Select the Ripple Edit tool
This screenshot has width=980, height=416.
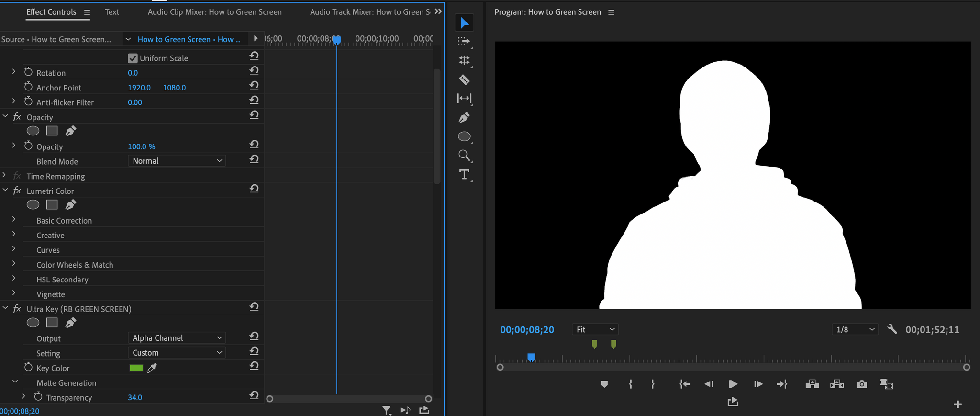[464, 60]
